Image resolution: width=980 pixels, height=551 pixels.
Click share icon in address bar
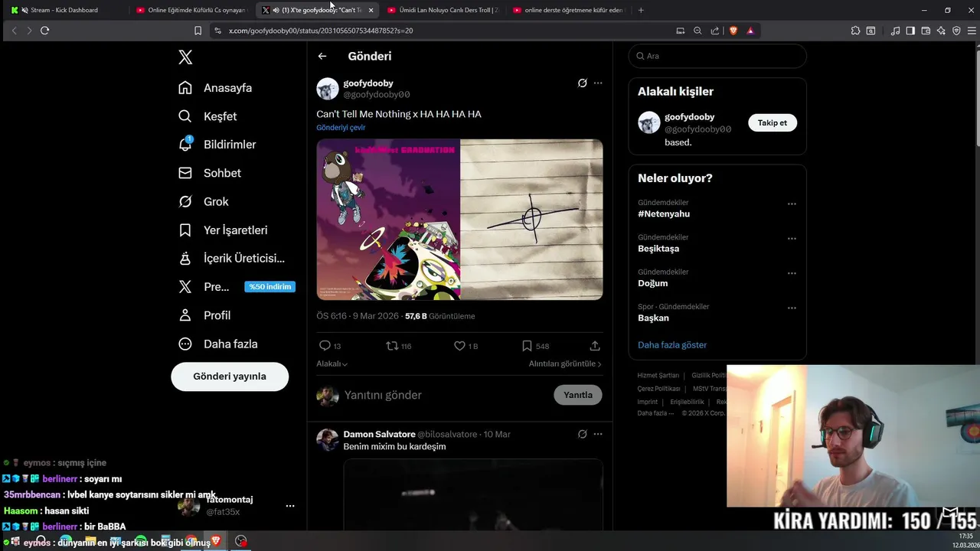click(x=715, y=31)
